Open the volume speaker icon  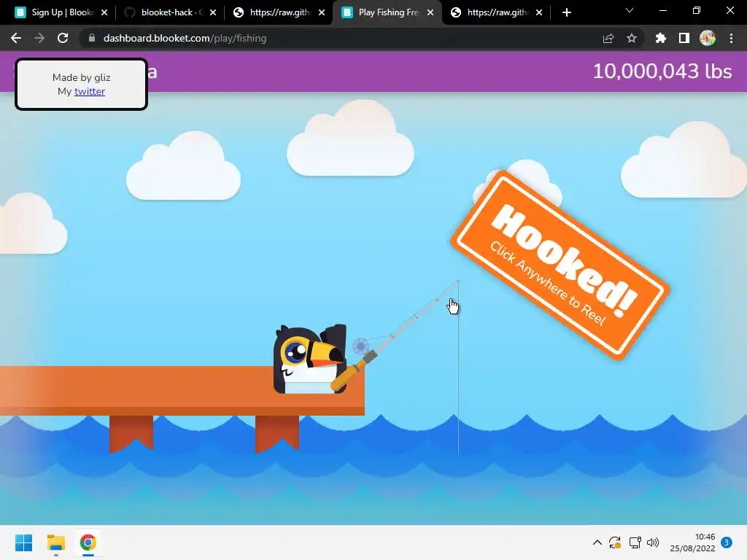tap(653, 542)
